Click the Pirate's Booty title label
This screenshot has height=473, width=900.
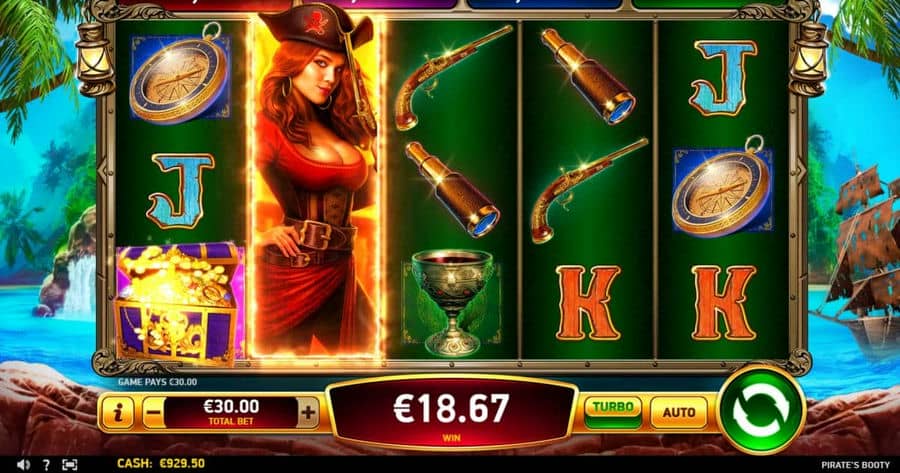(x=855, y=465)
